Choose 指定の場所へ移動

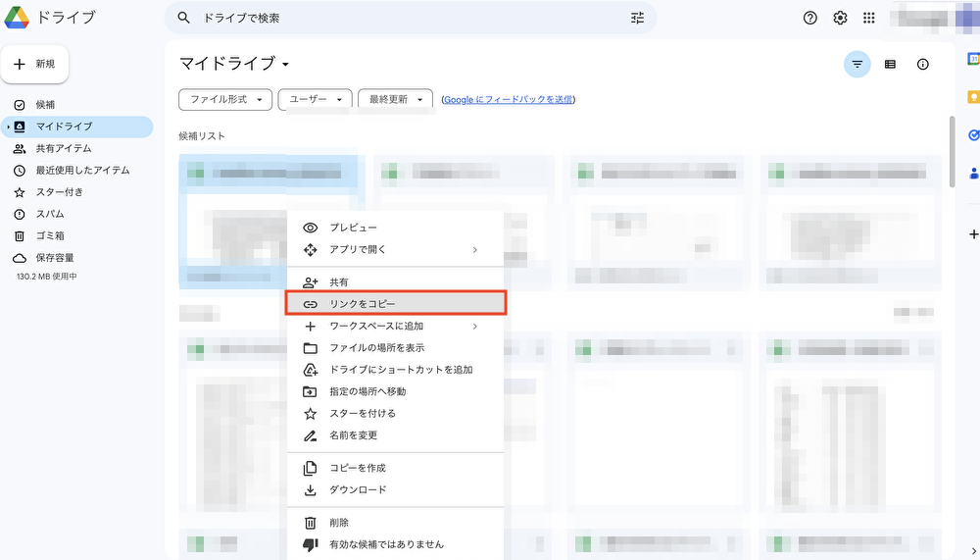[x=395, y=391]
